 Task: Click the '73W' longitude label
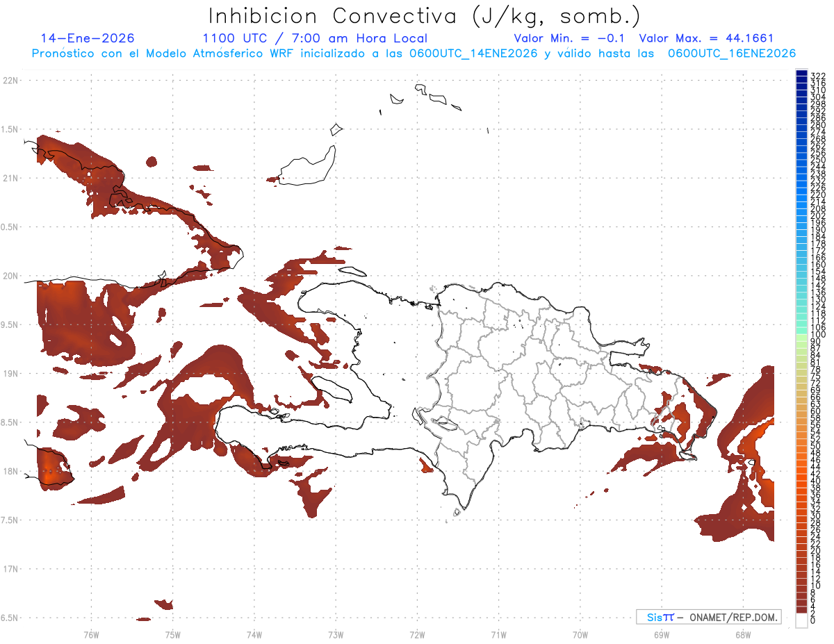click(336, 634)
